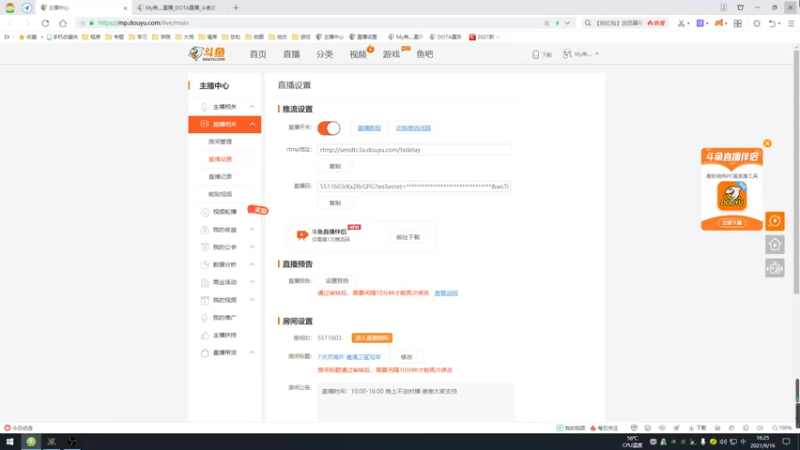Click the 主播扶持 thumbs-up icon

(x=205, y=335)
